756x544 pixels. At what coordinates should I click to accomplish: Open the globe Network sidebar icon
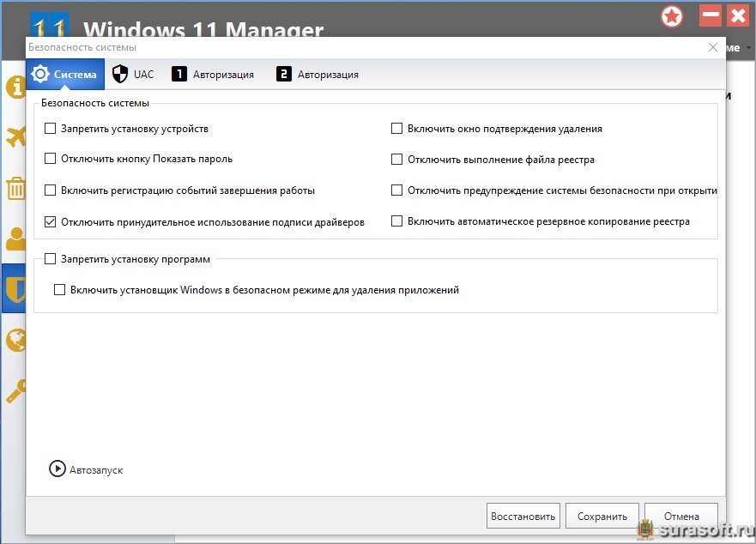click(x=15, y=340)
